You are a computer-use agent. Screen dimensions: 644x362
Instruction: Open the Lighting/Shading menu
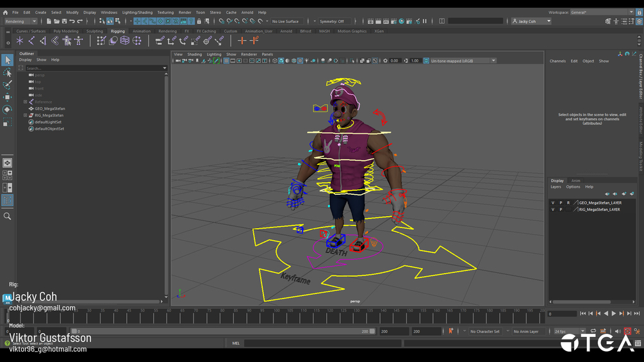coord(137,12)
